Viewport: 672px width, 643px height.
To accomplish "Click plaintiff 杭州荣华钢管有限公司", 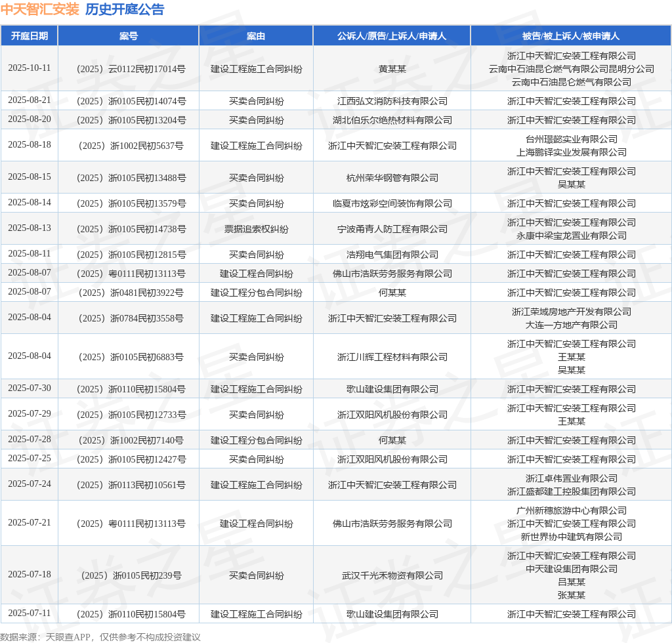I will pyautogui.click(x=392, y=178).
